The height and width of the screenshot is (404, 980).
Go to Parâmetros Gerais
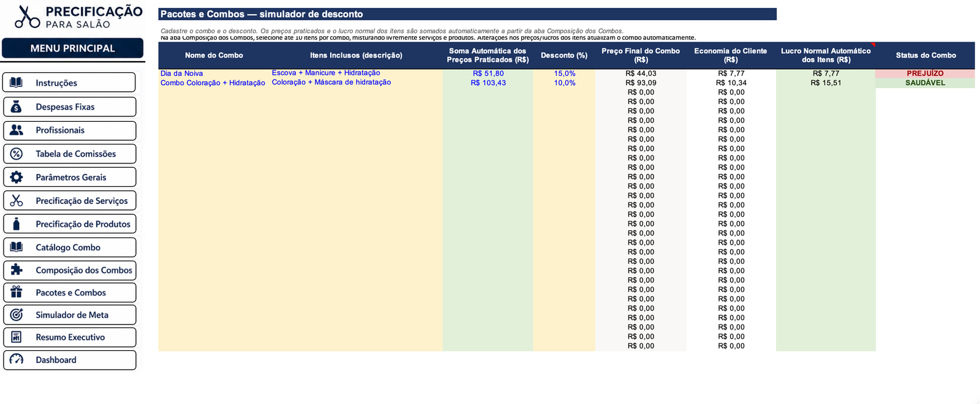click(x=69, y=177)
